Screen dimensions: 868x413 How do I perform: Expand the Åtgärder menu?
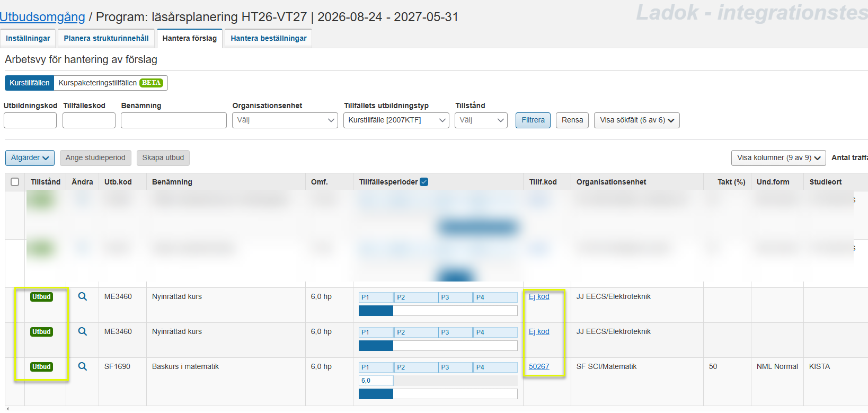pyautogui.click(x=30, y=158)
